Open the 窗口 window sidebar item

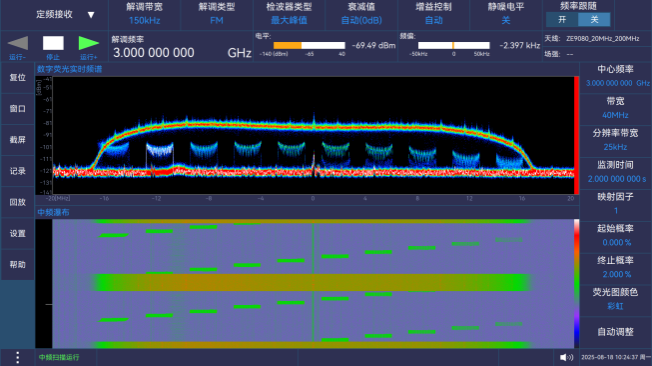click(17, 109)
